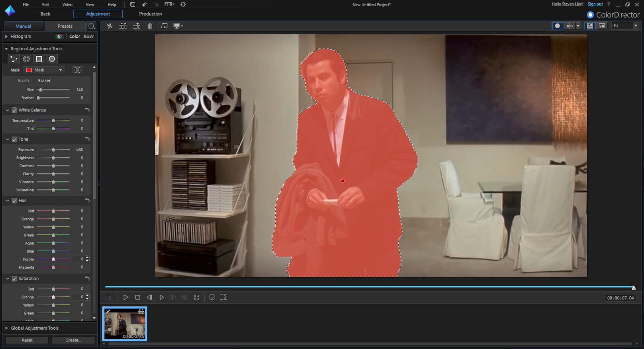The height and width of the screenshot is (349, 644).
Task: Toggle the Tone checkbox
Action: (x=14, y=139)
